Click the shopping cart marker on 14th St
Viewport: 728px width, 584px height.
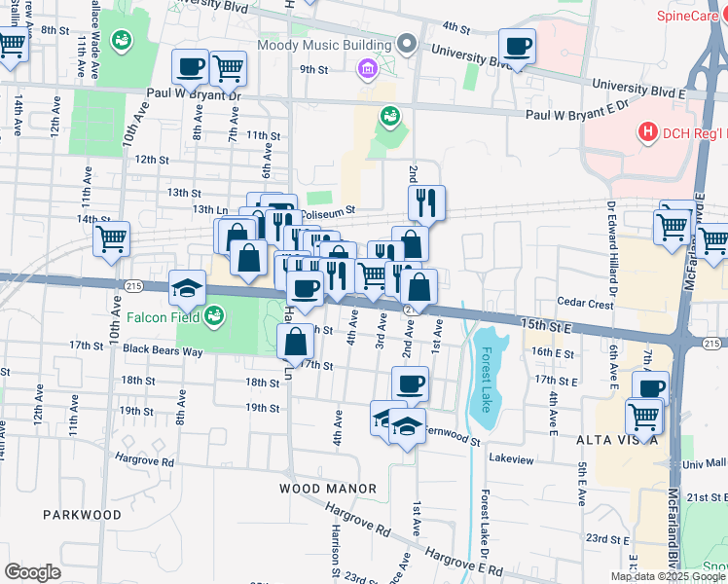pyautogui.click(x=112, y=237)
